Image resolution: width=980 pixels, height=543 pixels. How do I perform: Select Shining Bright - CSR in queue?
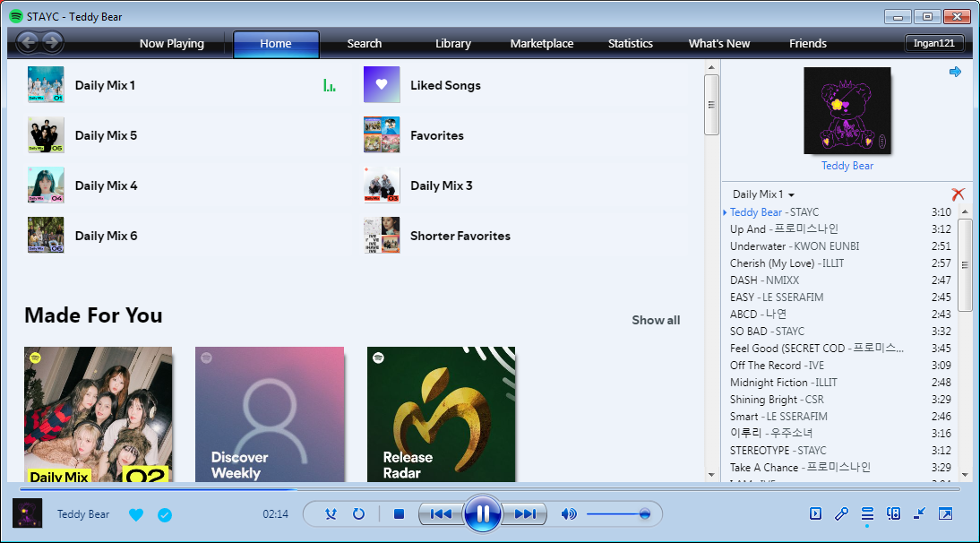click(x=840, y=400)
